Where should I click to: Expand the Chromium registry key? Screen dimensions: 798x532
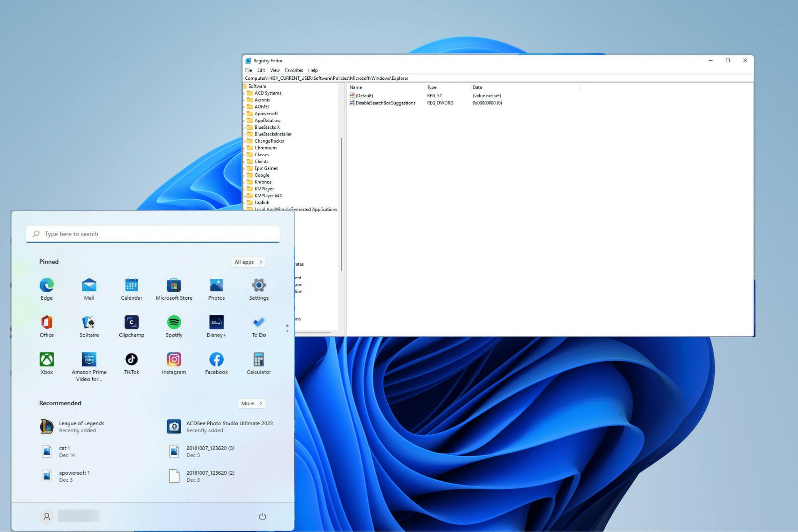[244, 148]
